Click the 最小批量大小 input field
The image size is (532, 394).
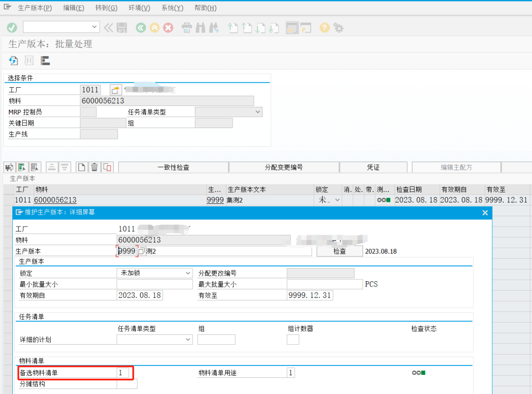(x=154, y=284)
